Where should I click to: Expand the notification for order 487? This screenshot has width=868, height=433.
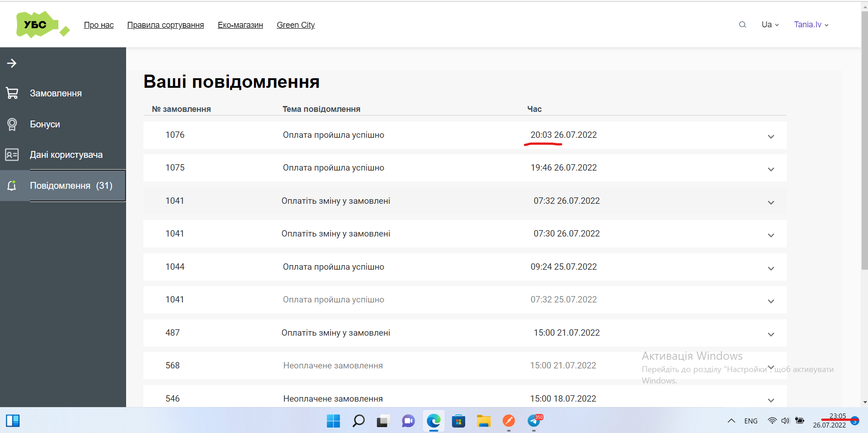click(771, 334)
